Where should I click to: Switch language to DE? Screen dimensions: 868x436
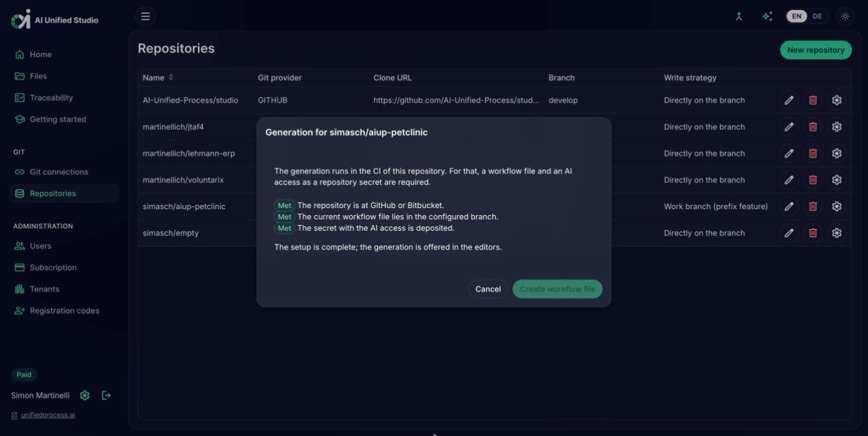click(817, 17)
